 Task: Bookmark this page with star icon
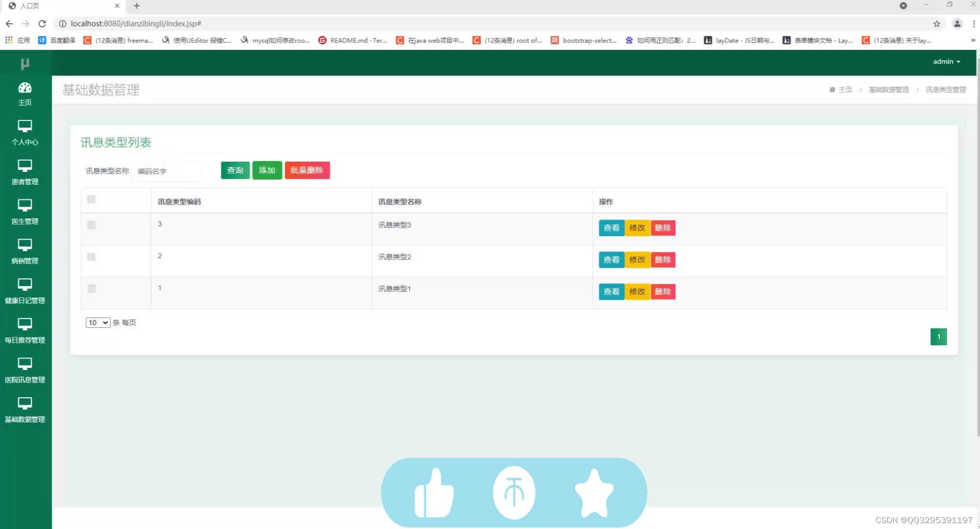(936, 24)
